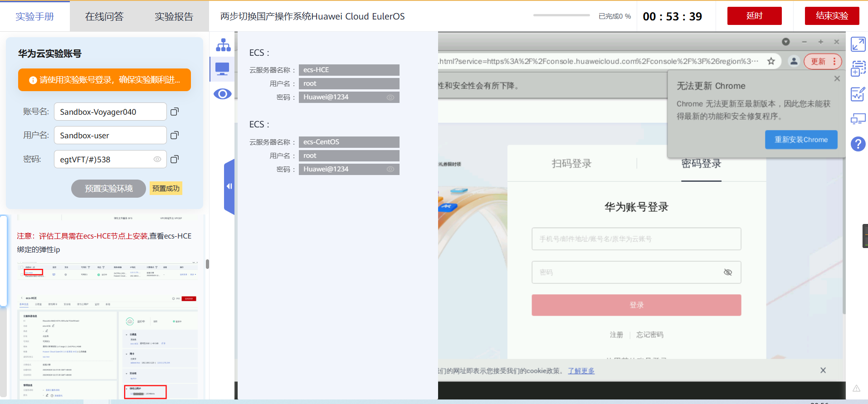The height and width of the screenshot is (404, 868).
Task: Open Chrome tab search dropdown icon
Action: (x=786, y=42)
